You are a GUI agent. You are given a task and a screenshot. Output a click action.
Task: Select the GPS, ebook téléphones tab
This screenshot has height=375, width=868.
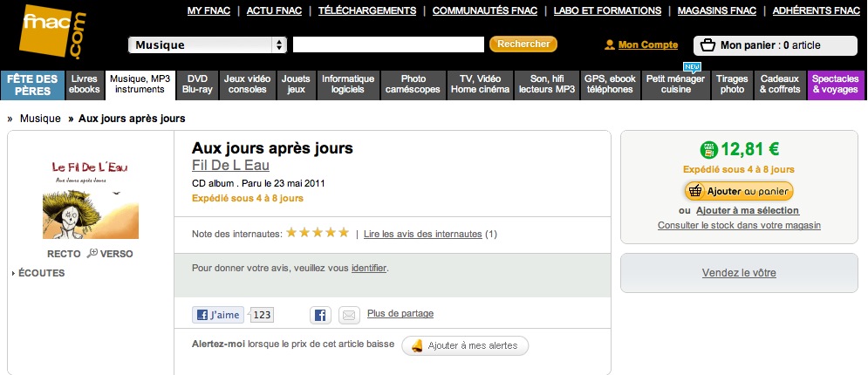tap(611, 85)
